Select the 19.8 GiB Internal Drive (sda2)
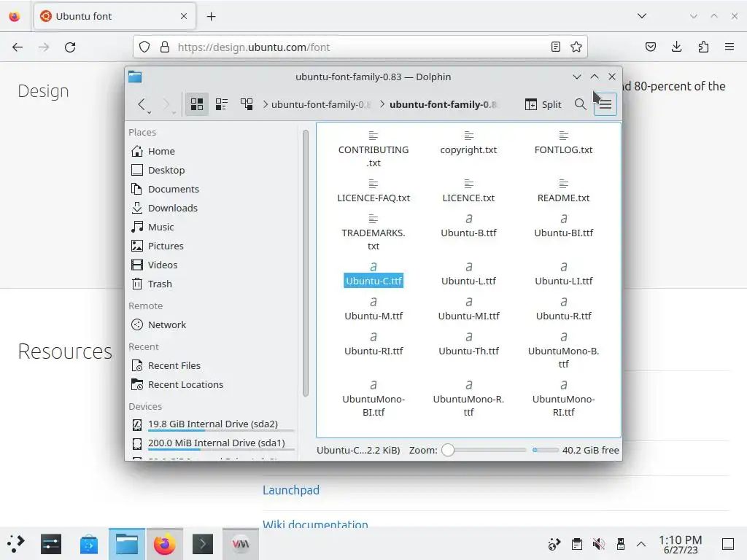The image size is (747, 560). click(x=212, y=424)
